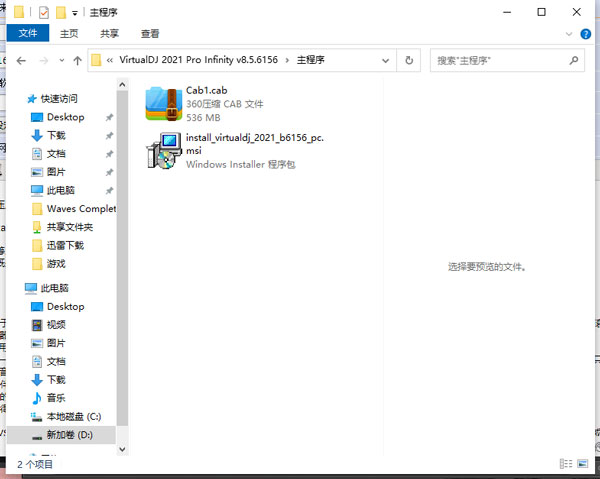Refresh the current folder view

pyautogui.click(x=409, y=60)
